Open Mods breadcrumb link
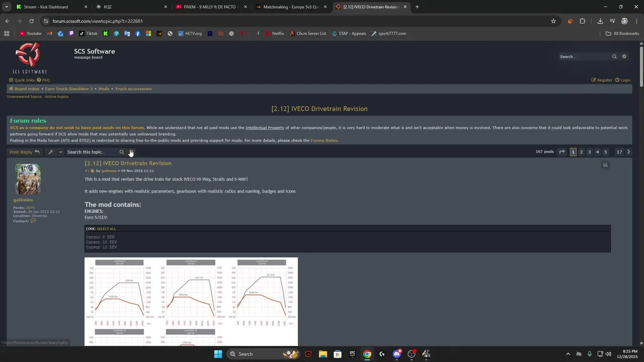The height and width of the screenshot is (362, 644). [104, 89]
